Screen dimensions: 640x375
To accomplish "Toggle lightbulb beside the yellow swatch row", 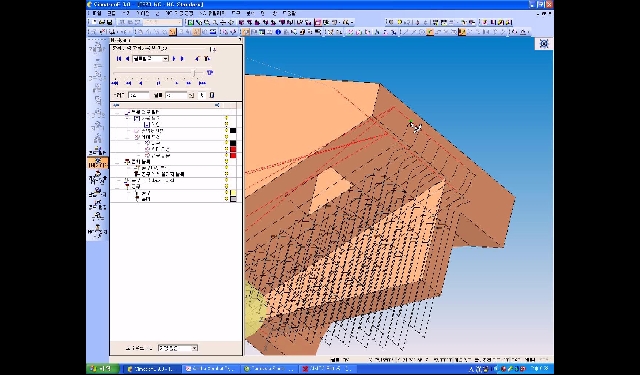I will coord(227,193).
